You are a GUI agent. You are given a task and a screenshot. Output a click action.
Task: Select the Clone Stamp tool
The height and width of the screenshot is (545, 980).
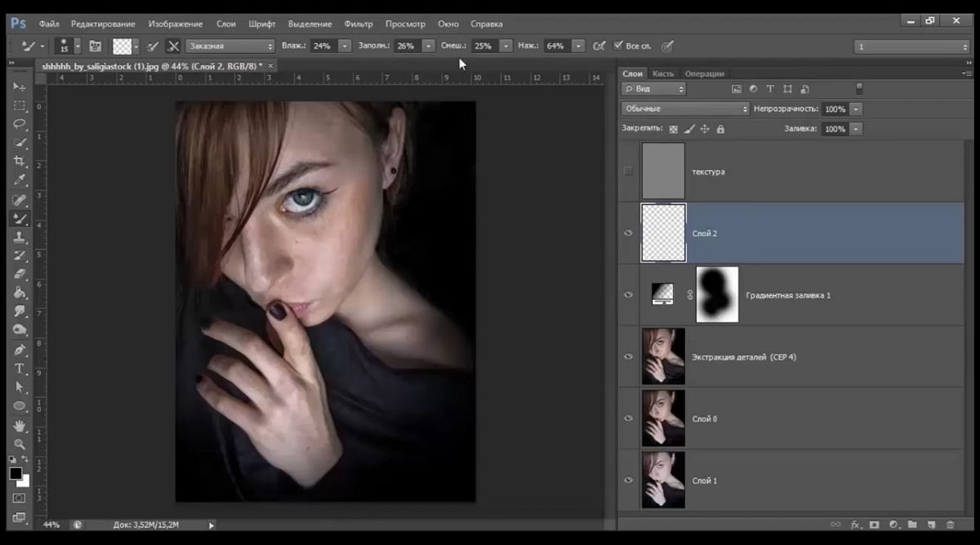(x=20, y=238)
